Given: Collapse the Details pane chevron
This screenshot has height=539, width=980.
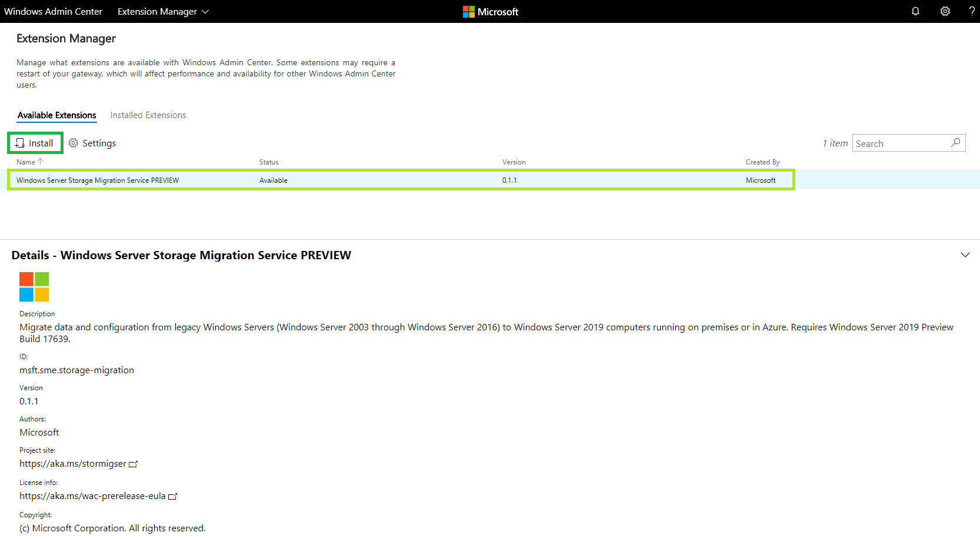Looking at the screenshot, I should click(965, 255).
